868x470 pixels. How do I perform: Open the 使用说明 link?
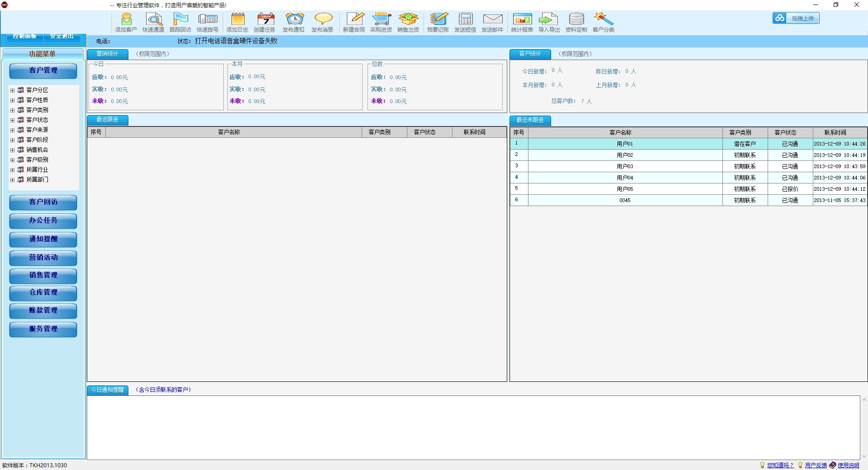(848, 465)
